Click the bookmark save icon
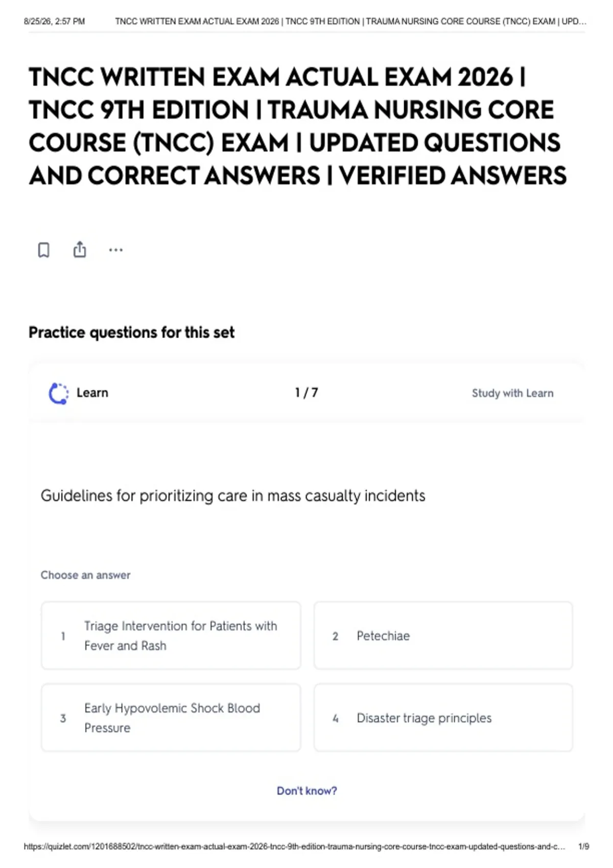The width and height of the screenshot is (613, 868). pyautogui.click(x=44, y=250)
